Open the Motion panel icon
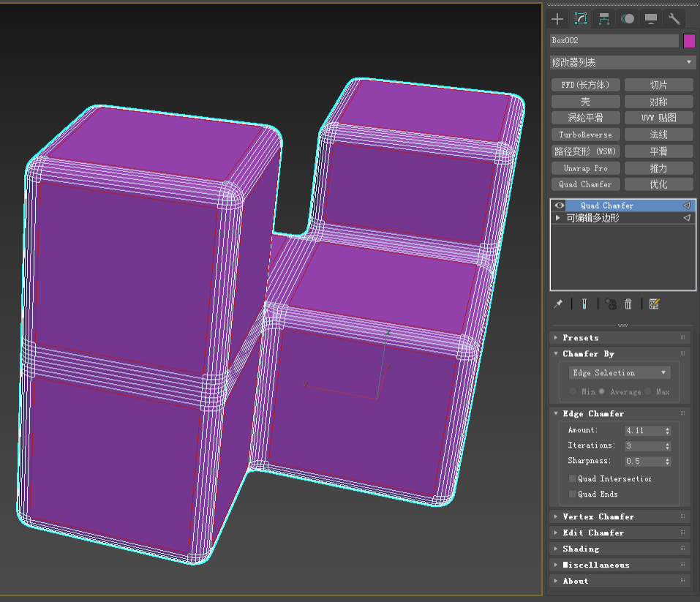Screen dimensions: 700x602 click(628, 19)
